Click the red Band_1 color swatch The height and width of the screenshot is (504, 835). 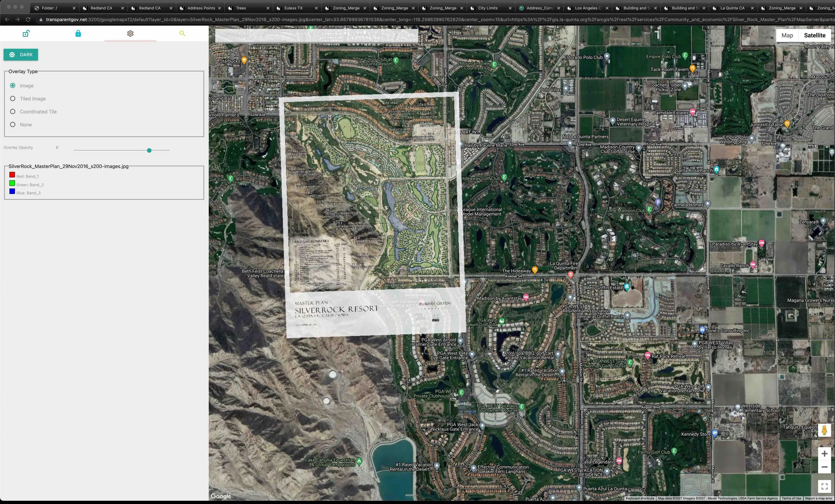point(12,175)
